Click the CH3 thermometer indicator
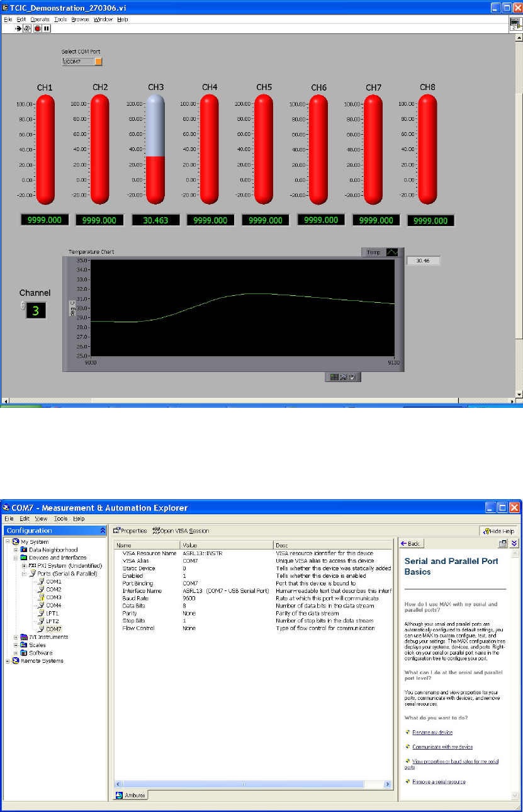The image size is (523, 812). tap(155, 150)
